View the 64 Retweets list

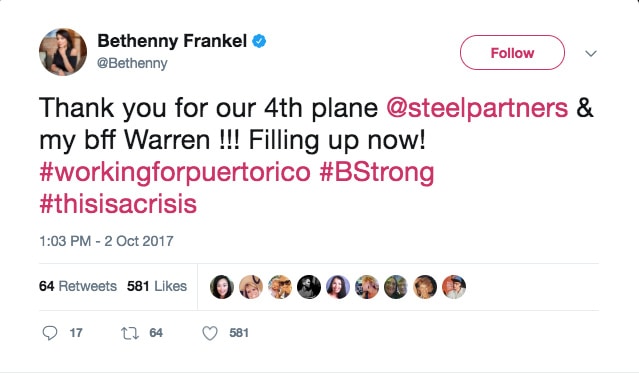point(78,286)
